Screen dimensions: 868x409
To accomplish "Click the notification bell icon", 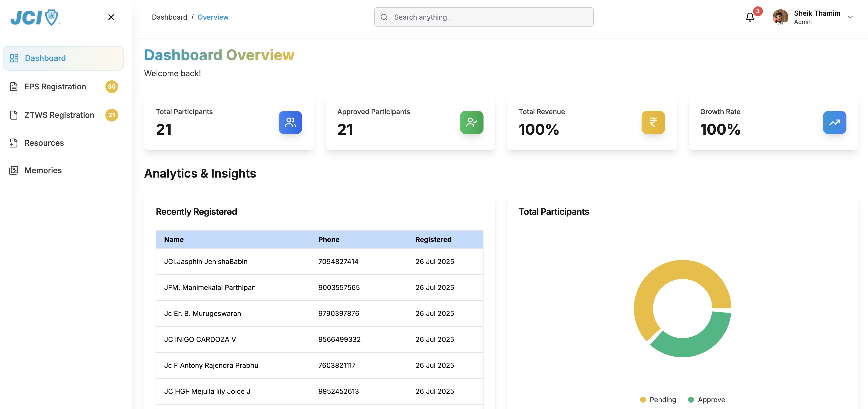I will (x=750, y=17).
